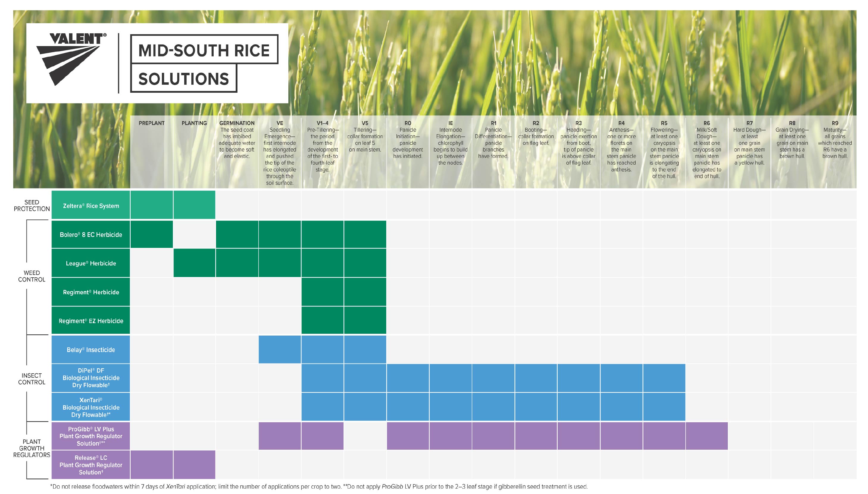
Task: Select the Belay Insecticide label
Action: 91,350
